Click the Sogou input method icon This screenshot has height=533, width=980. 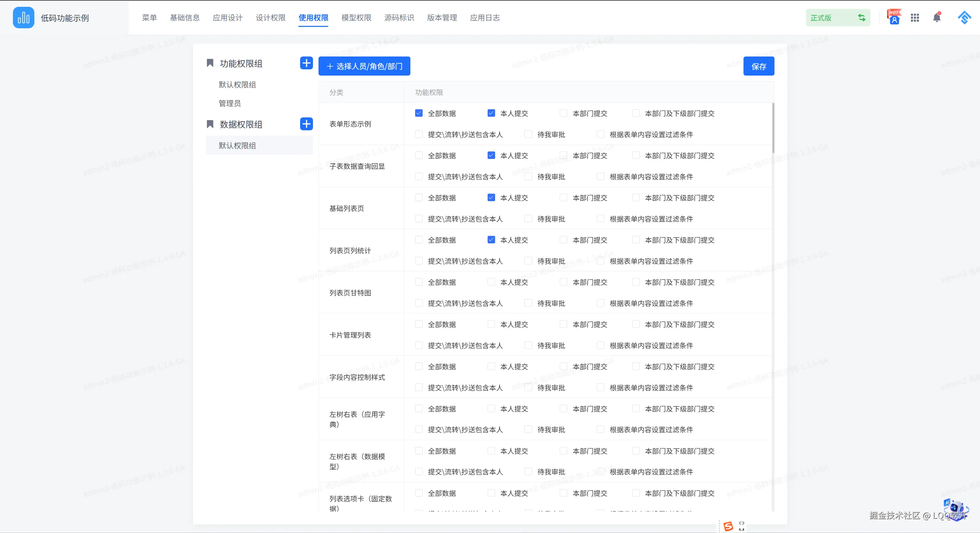(728, 526)
